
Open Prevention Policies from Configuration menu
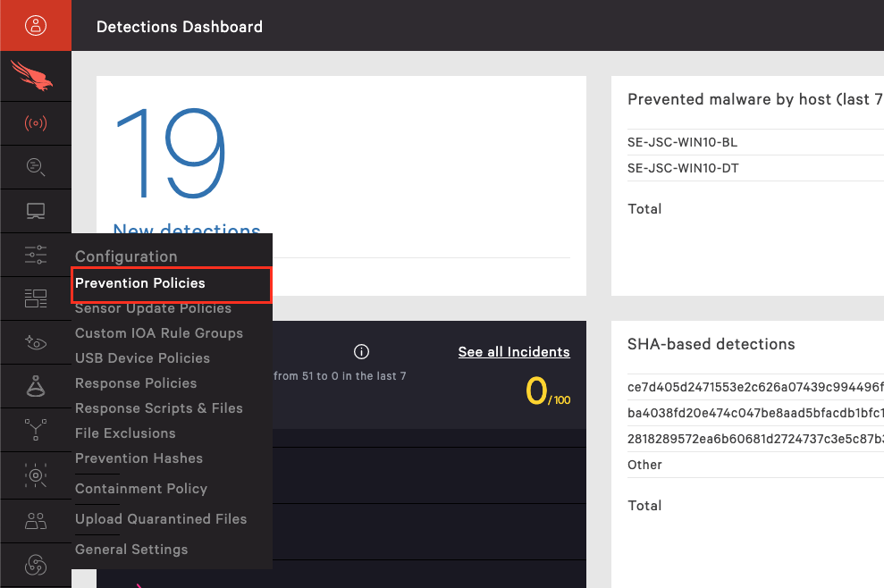139,283
